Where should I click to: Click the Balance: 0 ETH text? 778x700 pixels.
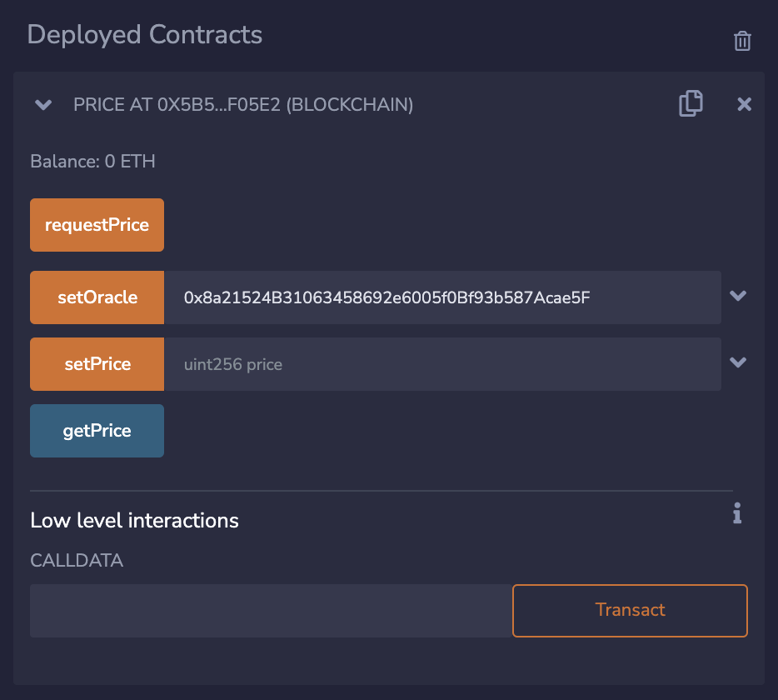92,162
